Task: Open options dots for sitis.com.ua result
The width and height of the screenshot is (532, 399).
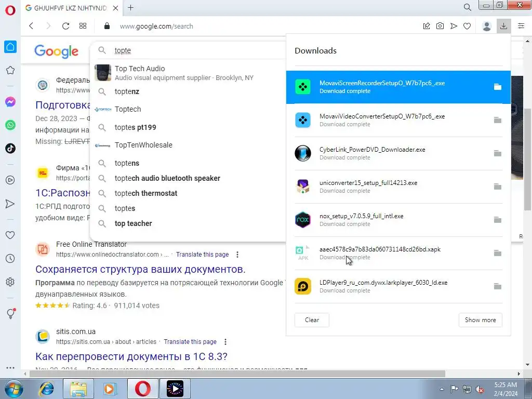Action: pyautogui.click(x=225, y=342)
